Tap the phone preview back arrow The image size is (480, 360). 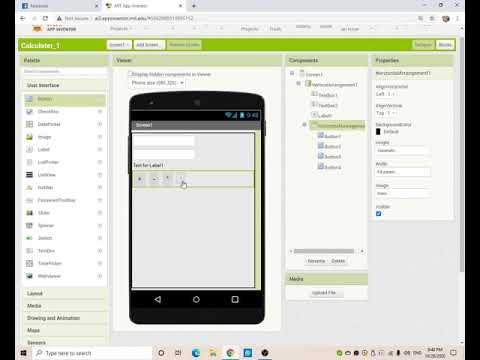click(x=158, y=299)
